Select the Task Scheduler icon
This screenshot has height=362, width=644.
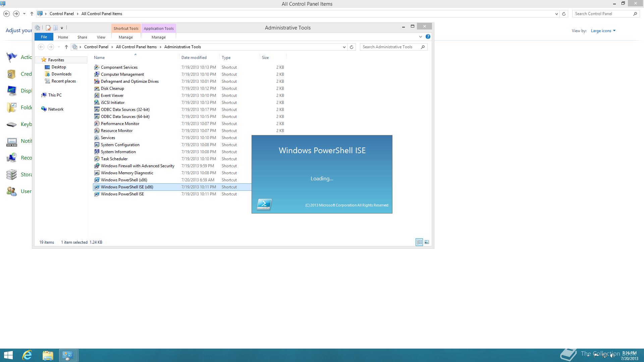pos(97,159)
